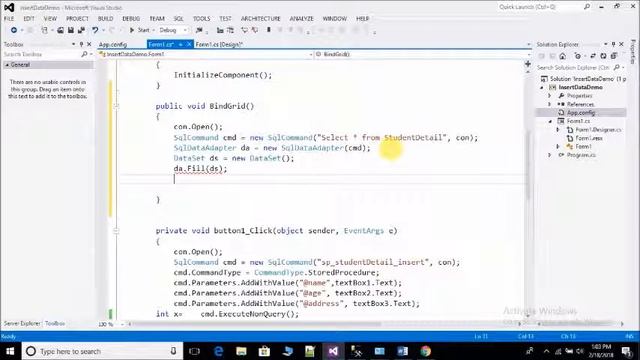Click the Save icon in toolbar
This screenshot has width=640, height=360.
coord(71,30)
